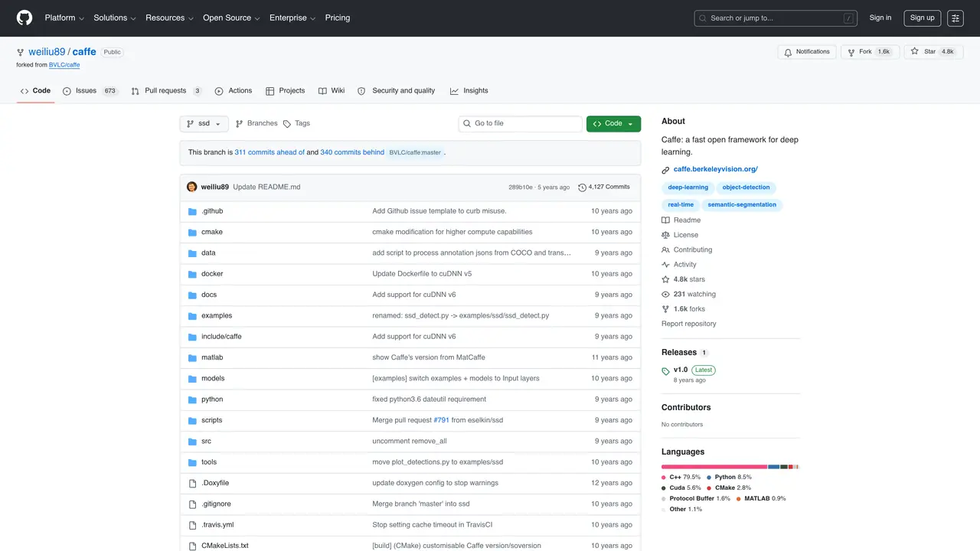Select the deep-learning topic tag
This screenshot has width=980, height=551.
(688, 187)
